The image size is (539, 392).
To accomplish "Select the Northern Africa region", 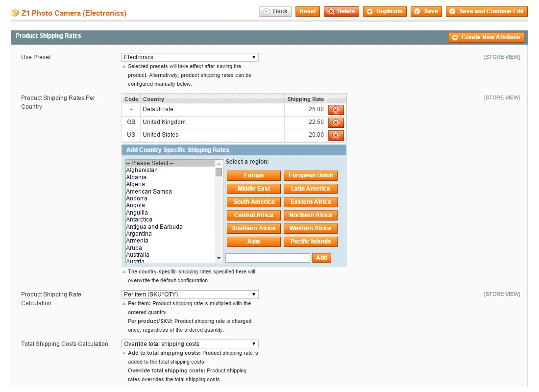I will tap(311, 215).
